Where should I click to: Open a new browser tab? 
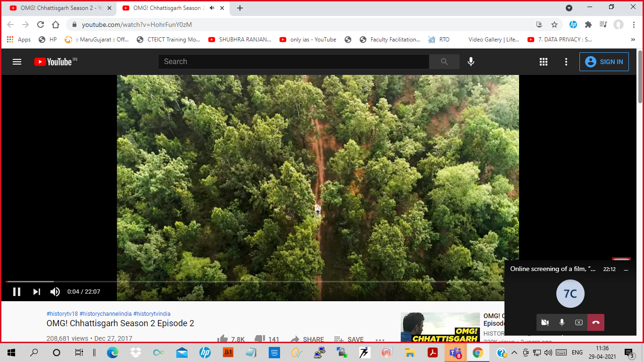click(x=240, y=8)
